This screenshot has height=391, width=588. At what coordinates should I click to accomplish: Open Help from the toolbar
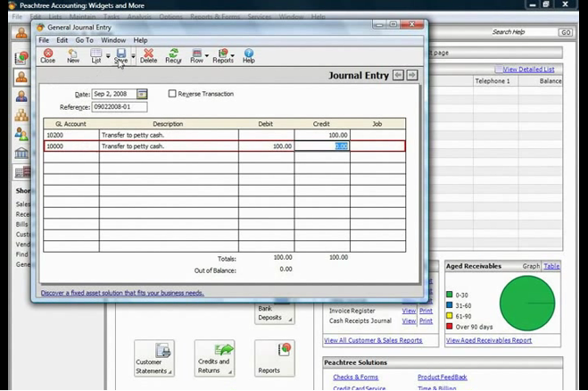(x=249, y=55)
